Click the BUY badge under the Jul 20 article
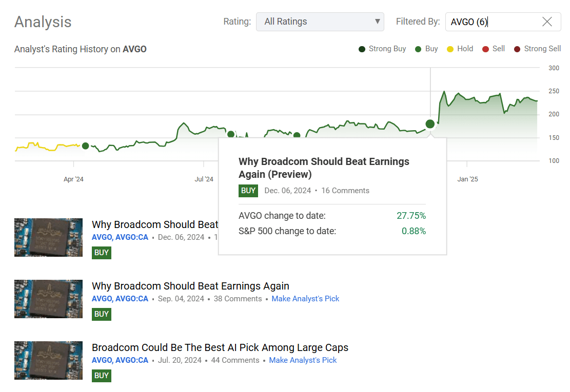Viewport: 570px width, 392px height. pos(101,376)
